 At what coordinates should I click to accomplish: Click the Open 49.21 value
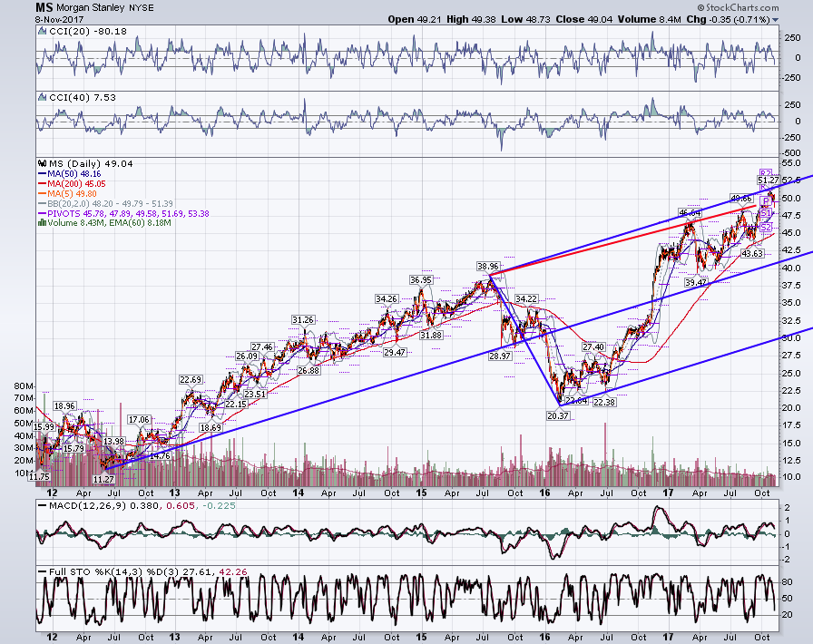415,19
